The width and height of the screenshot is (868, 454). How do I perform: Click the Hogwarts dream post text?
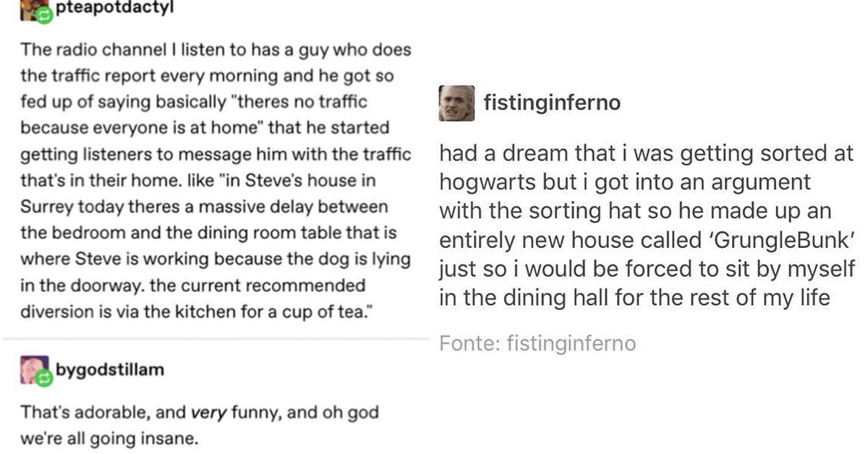(x=647, y=226)
